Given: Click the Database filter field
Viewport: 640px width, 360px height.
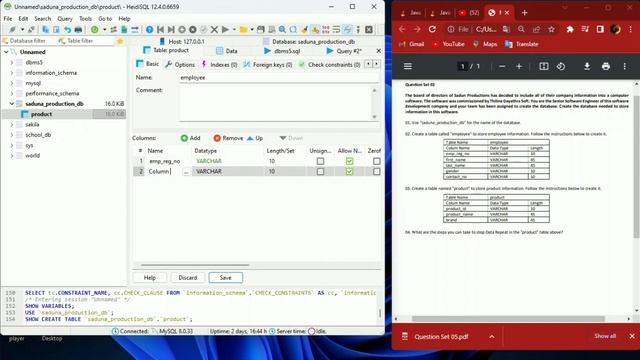Looking at the screenshot, I should coord(27,41).
